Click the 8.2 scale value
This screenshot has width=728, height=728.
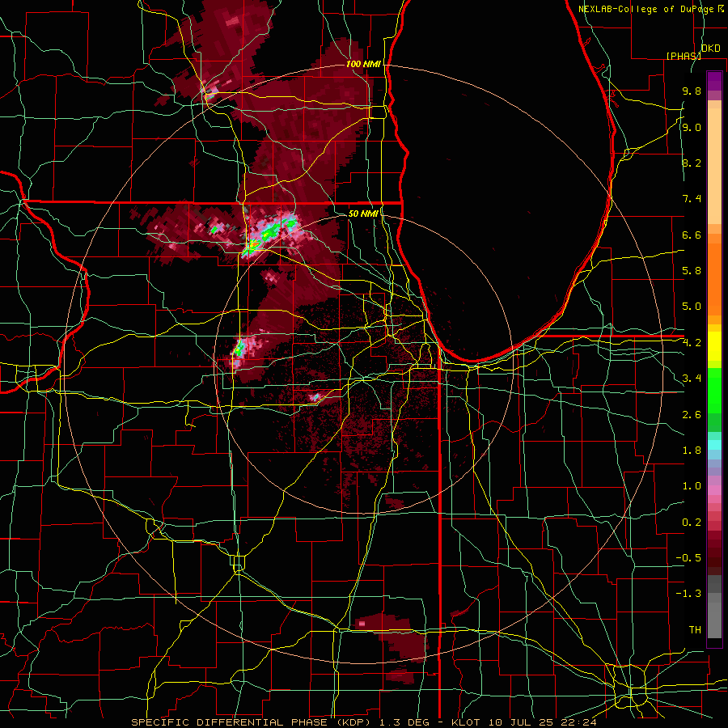click(x=692, y=163)
